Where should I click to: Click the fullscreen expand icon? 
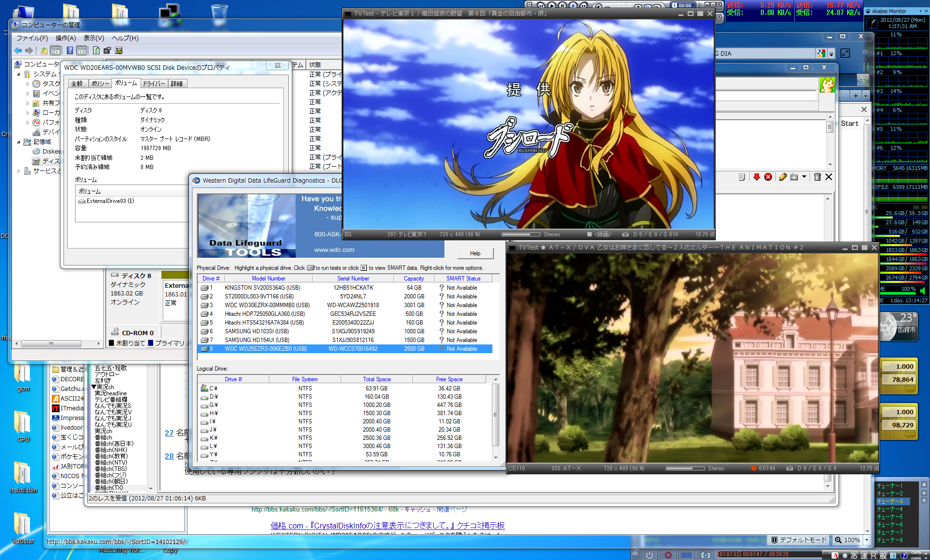845,53
